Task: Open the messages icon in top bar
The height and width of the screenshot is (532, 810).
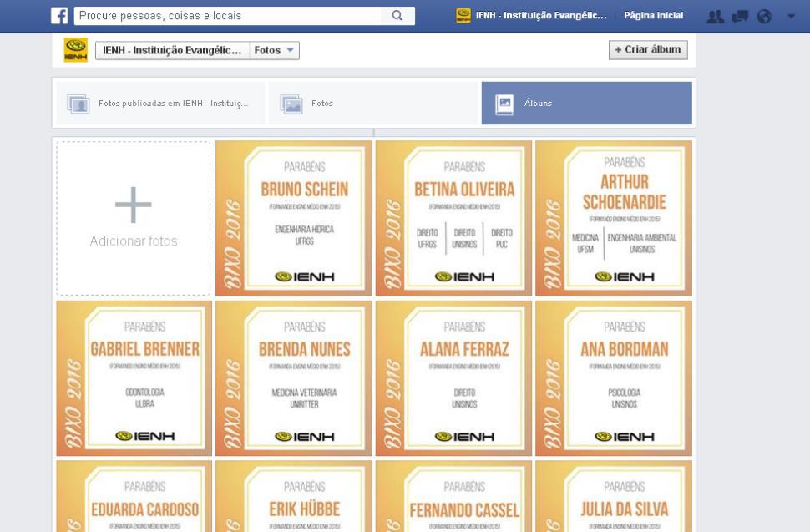Action: (x=740, y=17)
